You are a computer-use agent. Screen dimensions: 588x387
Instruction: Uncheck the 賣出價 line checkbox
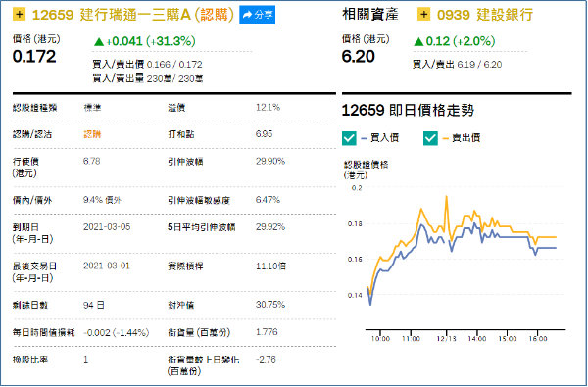(x=430, y=138)
